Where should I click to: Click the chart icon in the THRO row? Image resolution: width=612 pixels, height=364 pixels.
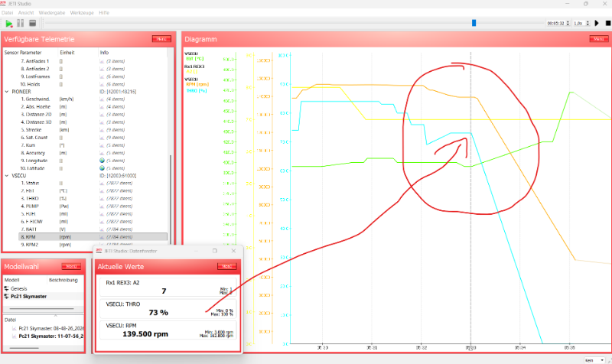pyautogui.click(x=102, y=199)
